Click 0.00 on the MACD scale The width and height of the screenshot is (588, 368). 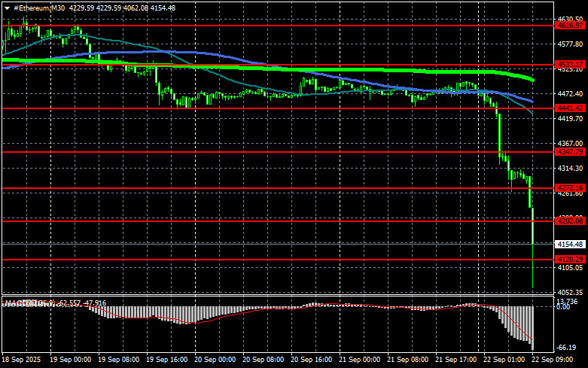(x=563, y=307)
